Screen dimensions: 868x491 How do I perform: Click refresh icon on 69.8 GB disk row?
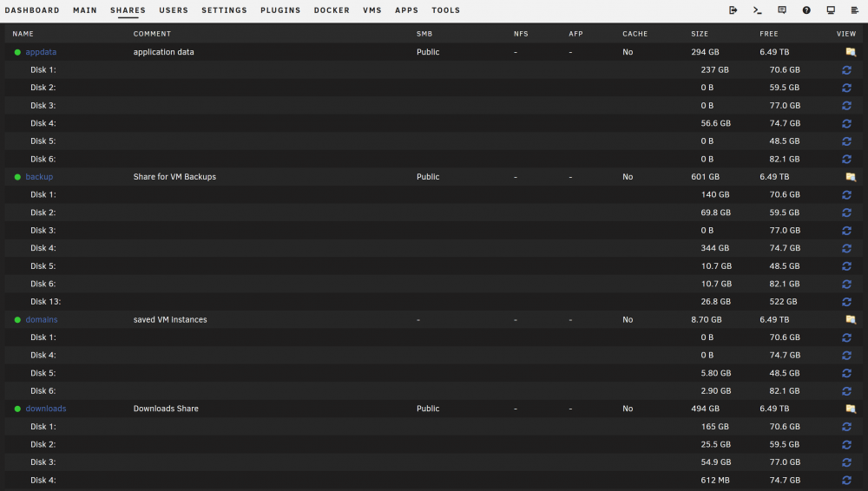point(846,213)
